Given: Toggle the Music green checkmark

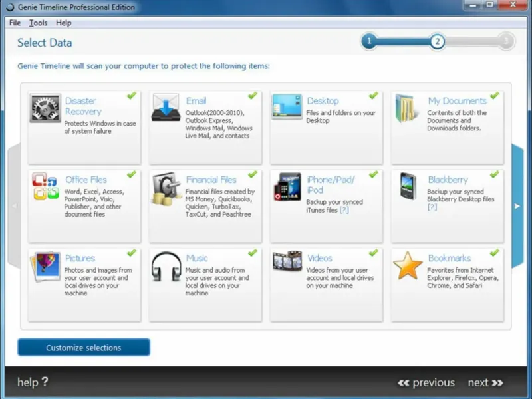Looking at the screenshot, I should (x=253, y=253).
